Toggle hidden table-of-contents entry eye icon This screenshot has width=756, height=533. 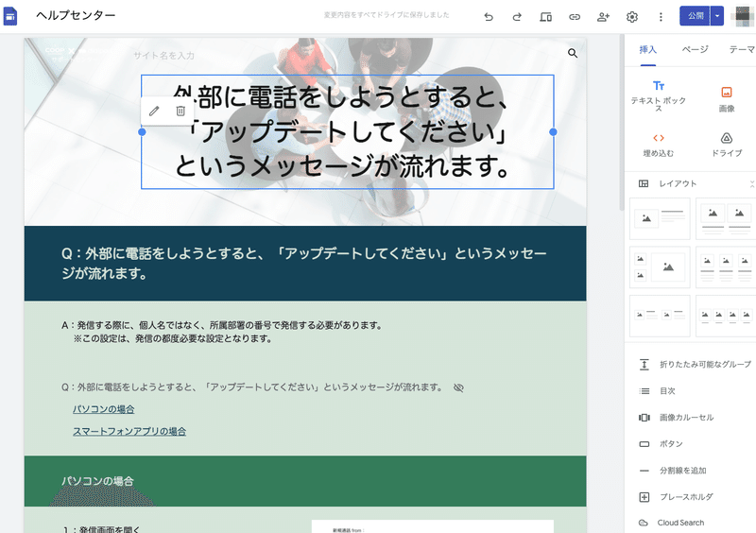pos(458,387)
